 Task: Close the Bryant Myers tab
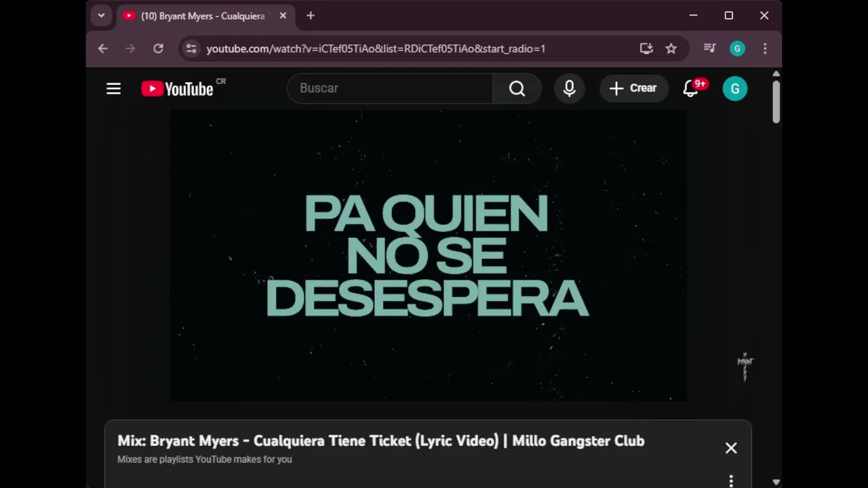[283, 16]
